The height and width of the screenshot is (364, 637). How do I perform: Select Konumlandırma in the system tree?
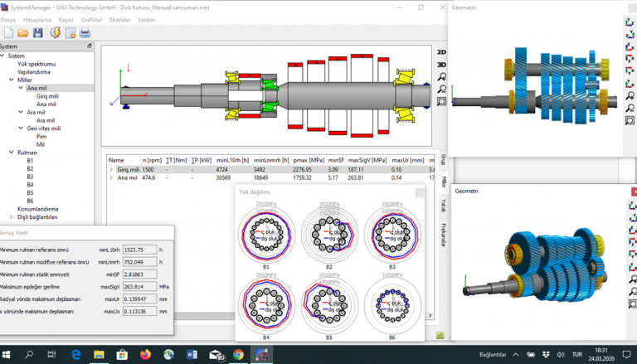38,209
